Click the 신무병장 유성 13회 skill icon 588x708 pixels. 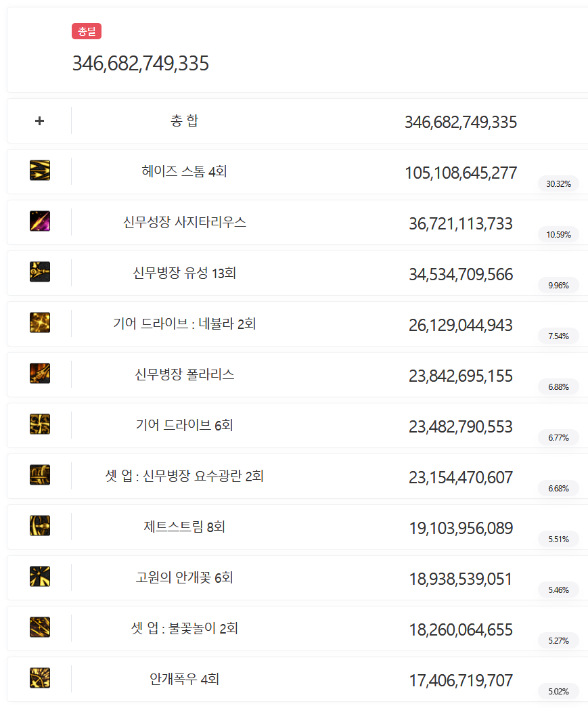[x=40, y=272]
